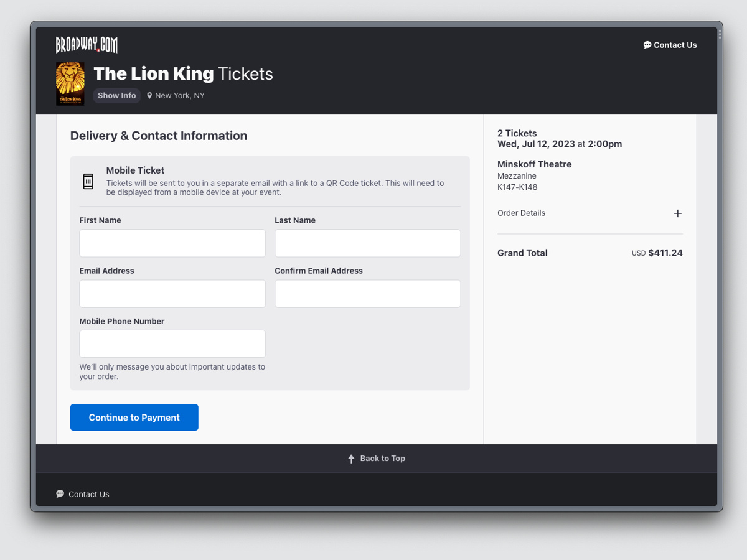The image size is (747, 560).
Task: Click the Last Name input box
Action: click(x=367, y=243)
